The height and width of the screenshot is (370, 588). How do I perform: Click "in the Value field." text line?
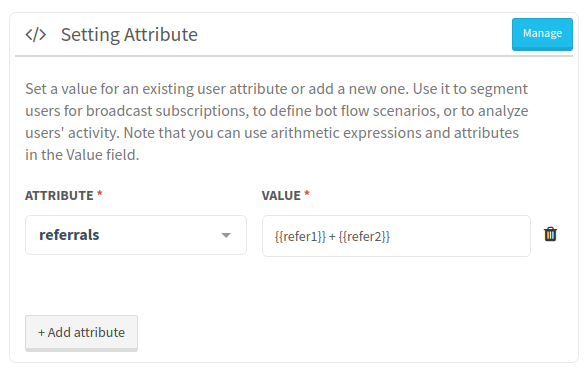[82, 155]
